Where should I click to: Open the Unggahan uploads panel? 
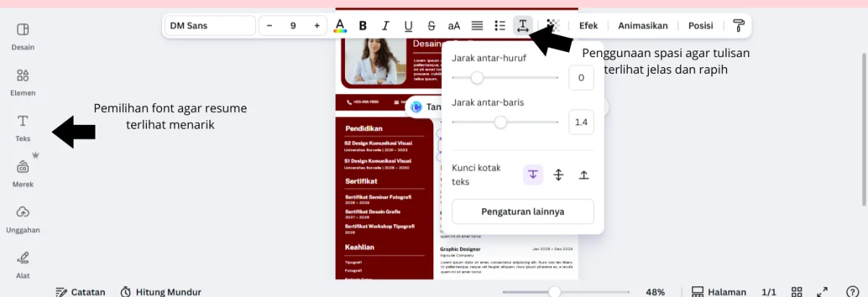[23, 219]
